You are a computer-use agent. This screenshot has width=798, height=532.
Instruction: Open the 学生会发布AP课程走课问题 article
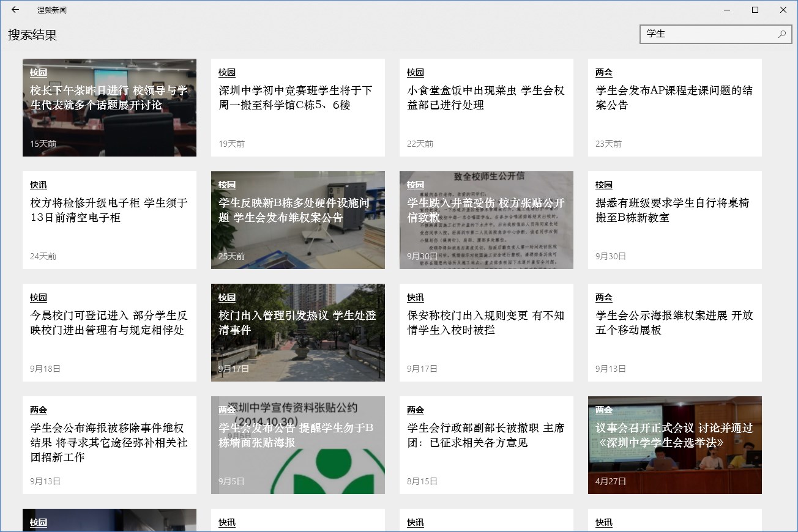pos(675,108)
